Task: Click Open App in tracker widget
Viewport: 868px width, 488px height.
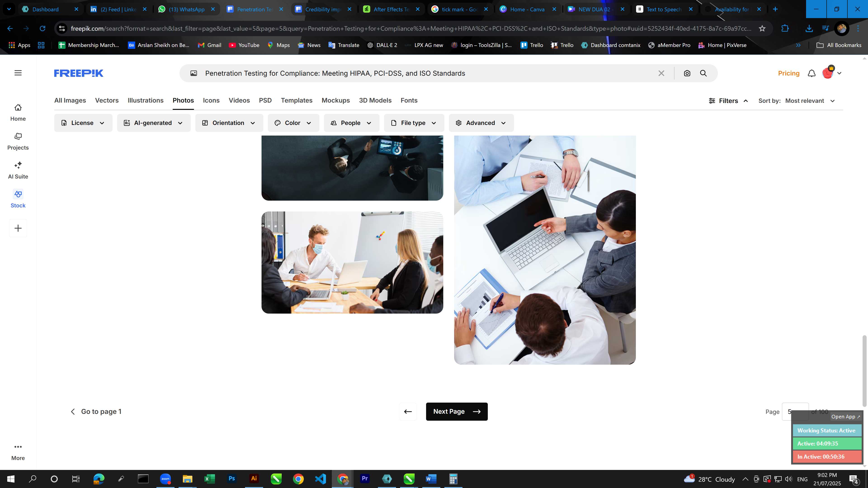Action: (845, 417)
